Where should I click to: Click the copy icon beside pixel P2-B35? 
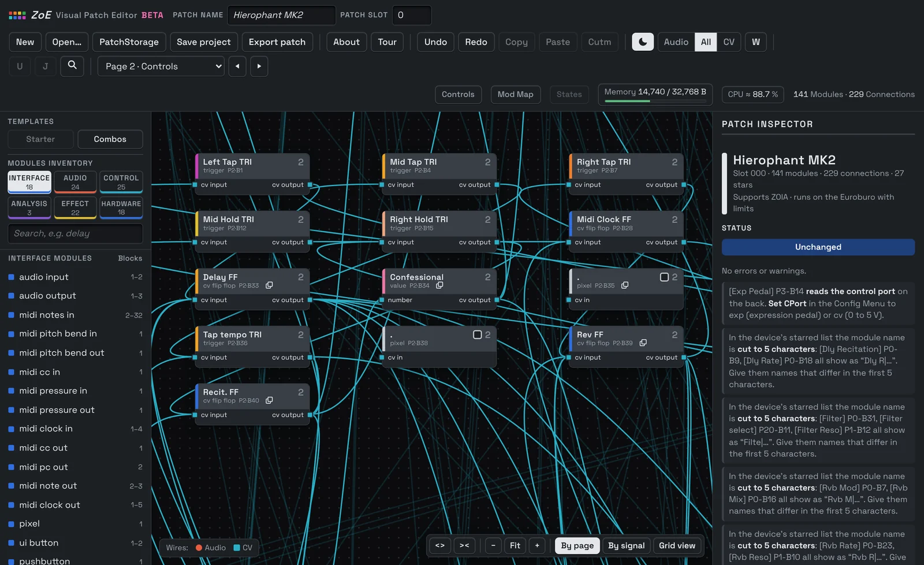625,285
